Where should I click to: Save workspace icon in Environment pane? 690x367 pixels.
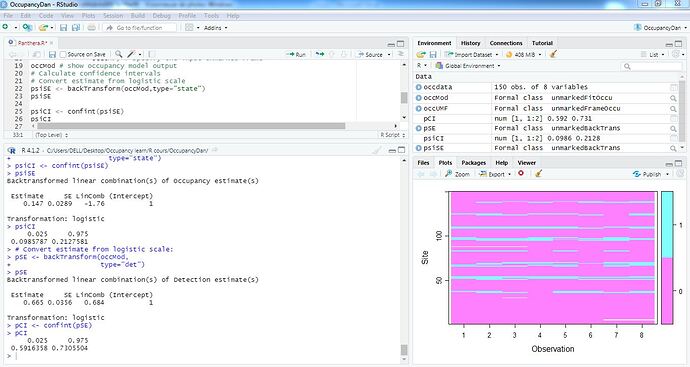(433, 54)
